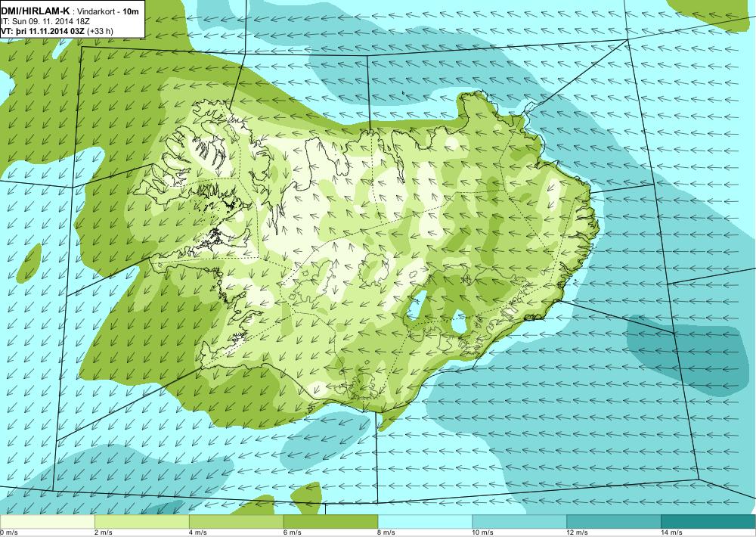Click the '4 m/s' legend label
Screen dimensions: 756x537
point(198,532)
